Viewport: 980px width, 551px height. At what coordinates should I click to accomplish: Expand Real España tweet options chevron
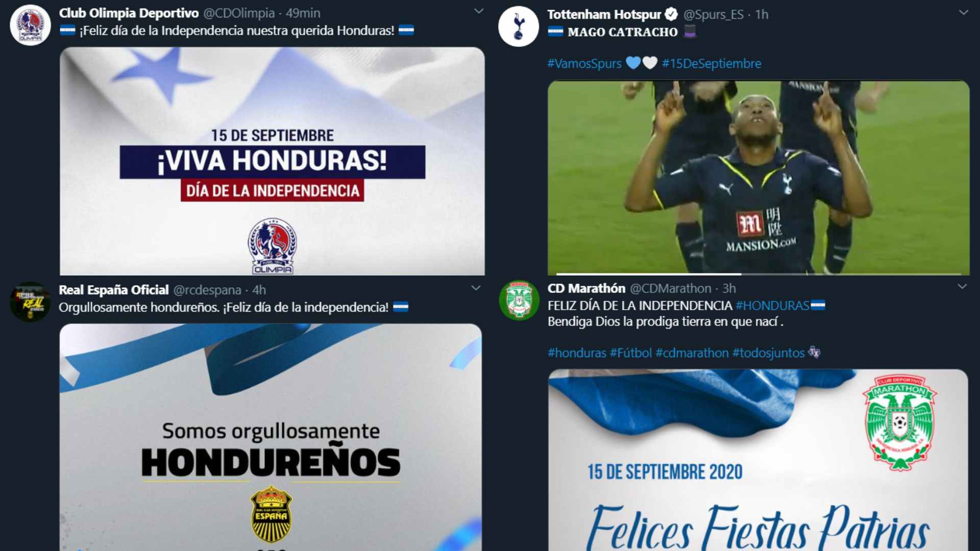(476, 288)
